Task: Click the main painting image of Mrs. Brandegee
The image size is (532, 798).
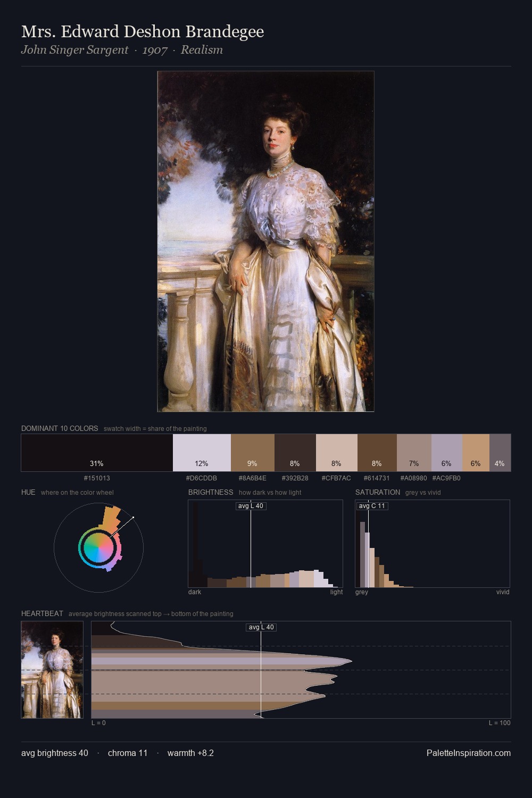Action: click(265, 242)
